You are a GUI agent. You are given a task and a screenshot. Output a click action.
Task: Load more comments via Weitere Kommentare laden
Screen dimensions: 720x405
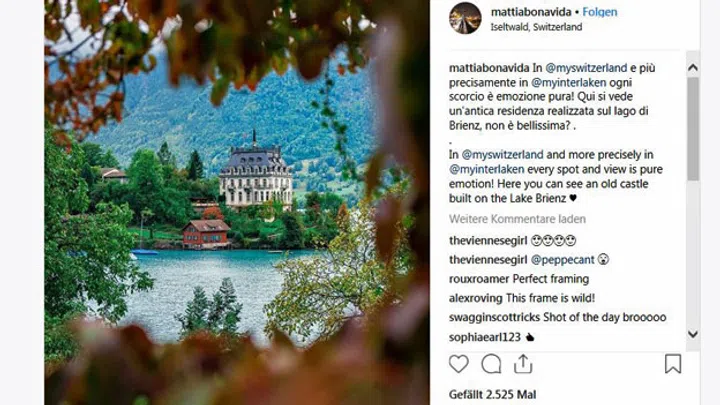click(x=517, y=219)
